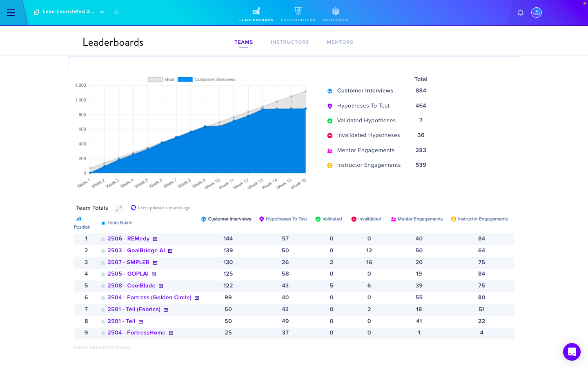
Task: Sort by Hypotheses To Test column header
Action: click(x=283, y=219)
